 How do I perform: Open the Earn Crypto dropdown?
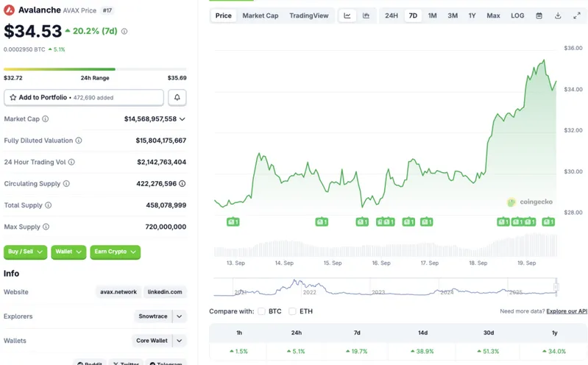click(115, 252)
